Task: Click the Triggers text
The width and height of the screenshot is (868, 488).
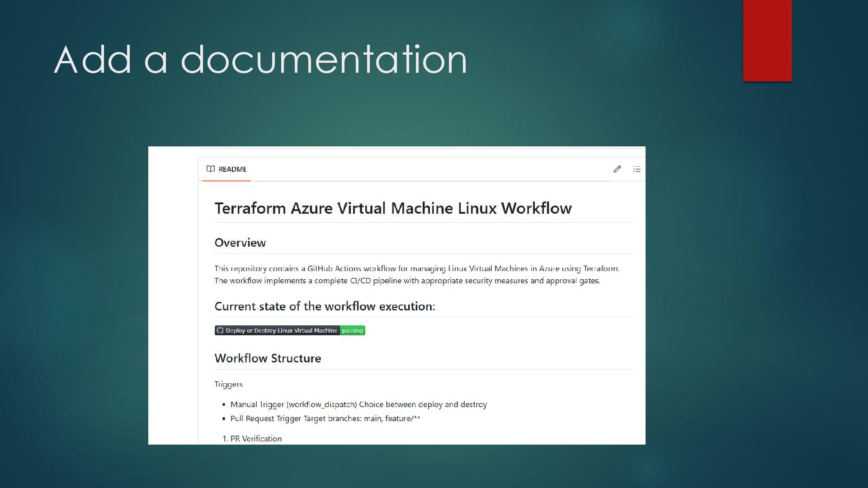Action: tap(228, 385)
